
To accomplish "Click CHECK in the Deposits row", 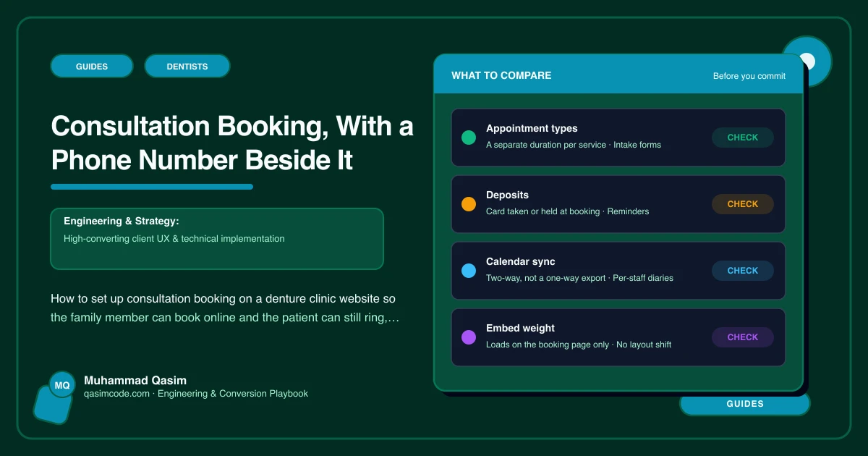I will click(743, 204).
